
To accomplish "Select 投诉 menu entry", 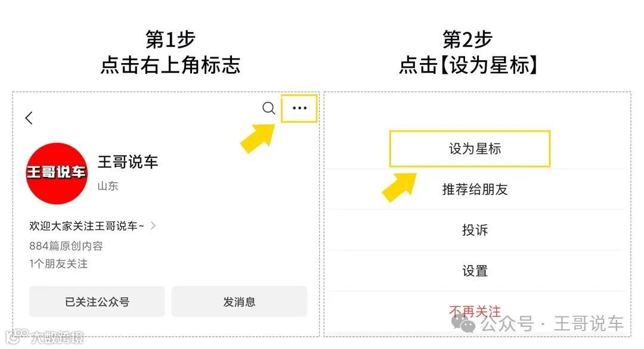I will tap(475, 230).
